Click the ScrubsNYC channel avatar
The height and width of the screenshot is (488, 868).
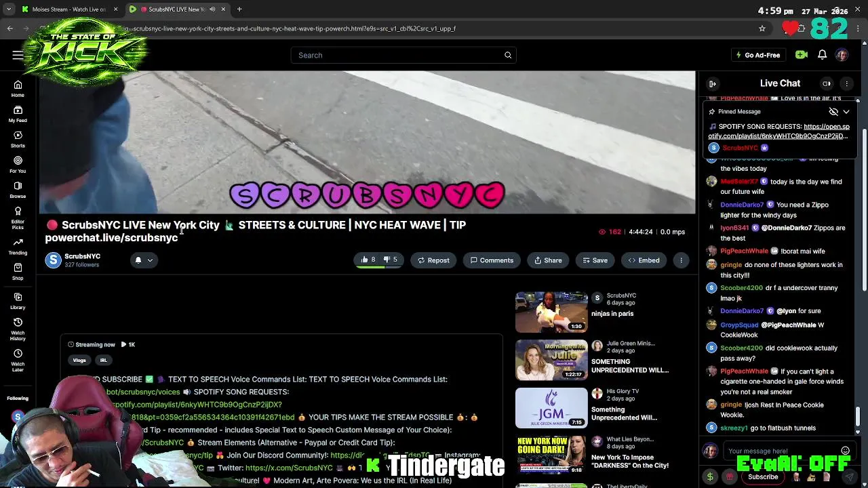click(x=53, y=260)
